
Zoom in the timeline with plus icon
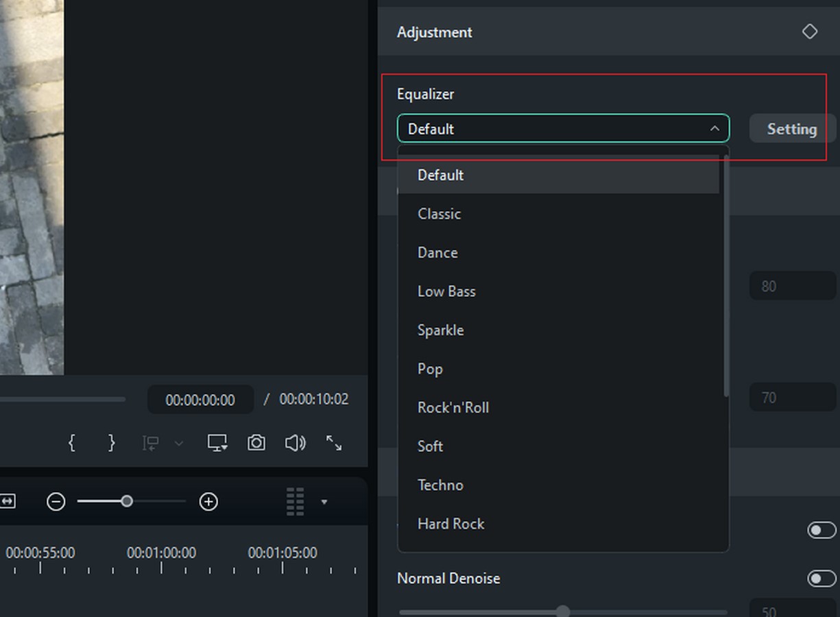pos(208,502)
